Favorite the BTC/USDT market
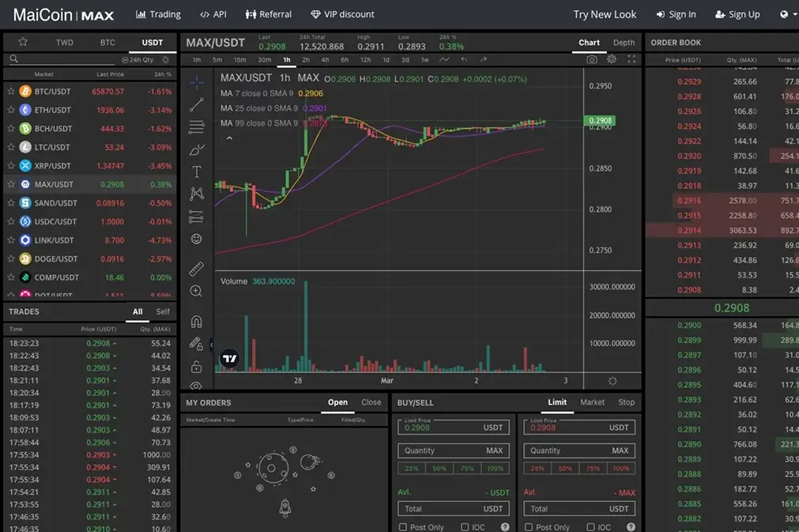The image size is (799, 532). coord(11,91)
